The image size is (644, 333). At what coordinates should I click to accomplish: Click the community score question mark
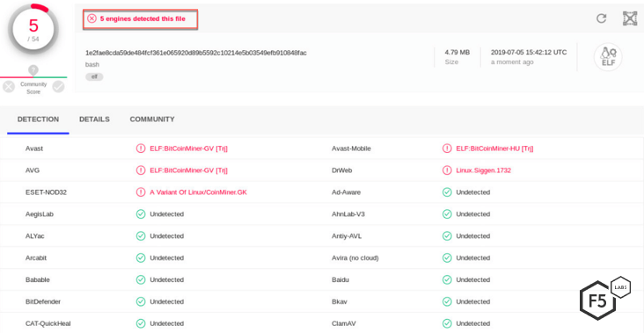click(x=33, y=70)
